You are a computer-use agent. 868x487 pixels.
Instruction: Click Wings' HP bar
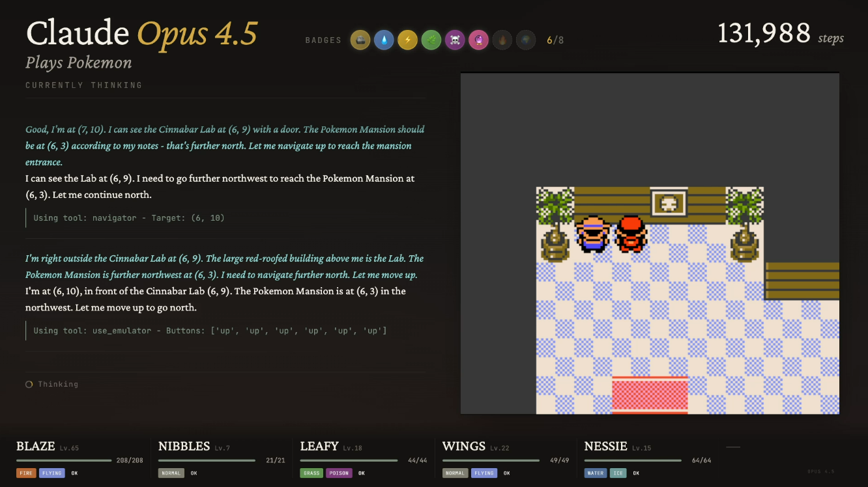(x=491, y=460)
